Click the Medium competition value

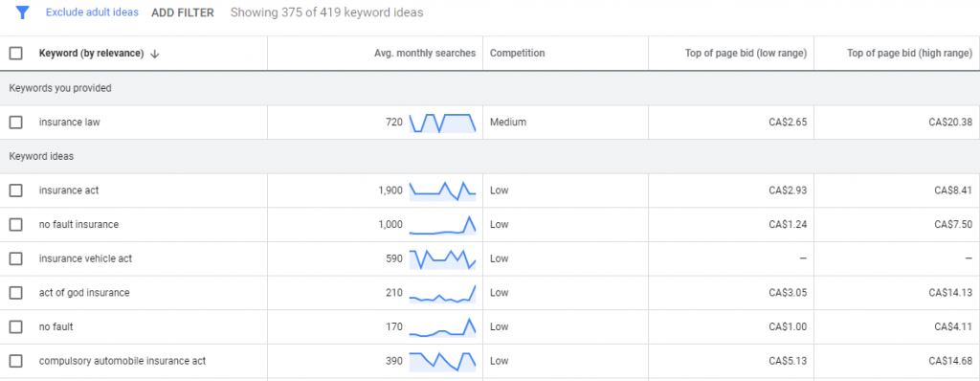click(508, 123)
